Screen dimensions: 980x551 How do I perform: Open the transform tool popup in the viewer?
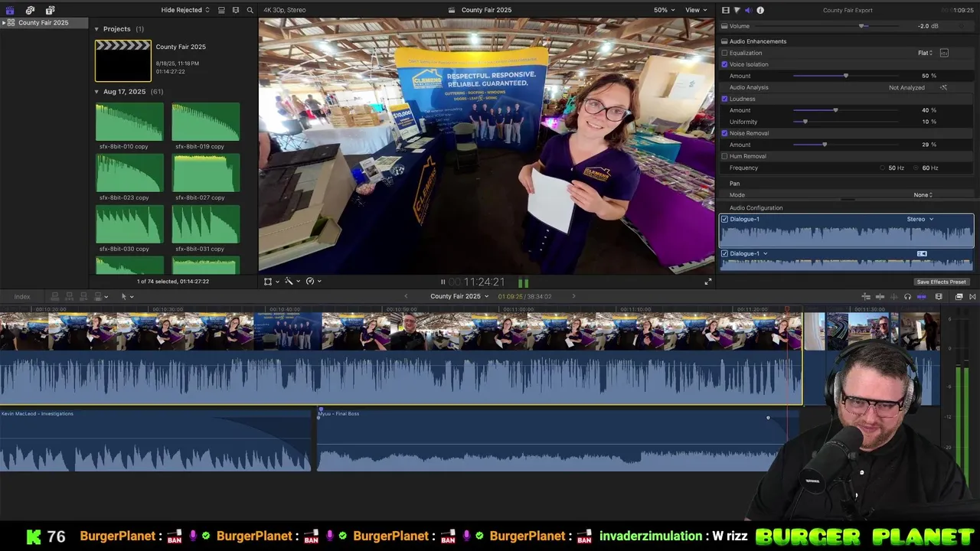[270, 282]
